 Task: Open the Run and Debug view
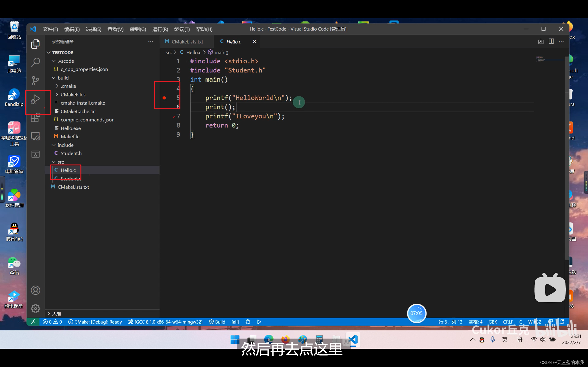(35, 99)
